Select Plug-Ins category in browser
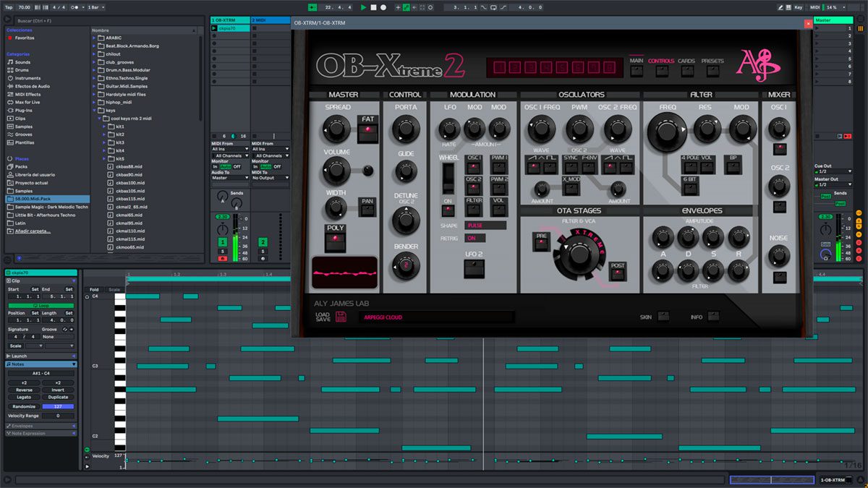868x488 pixels. coord(24,110)
